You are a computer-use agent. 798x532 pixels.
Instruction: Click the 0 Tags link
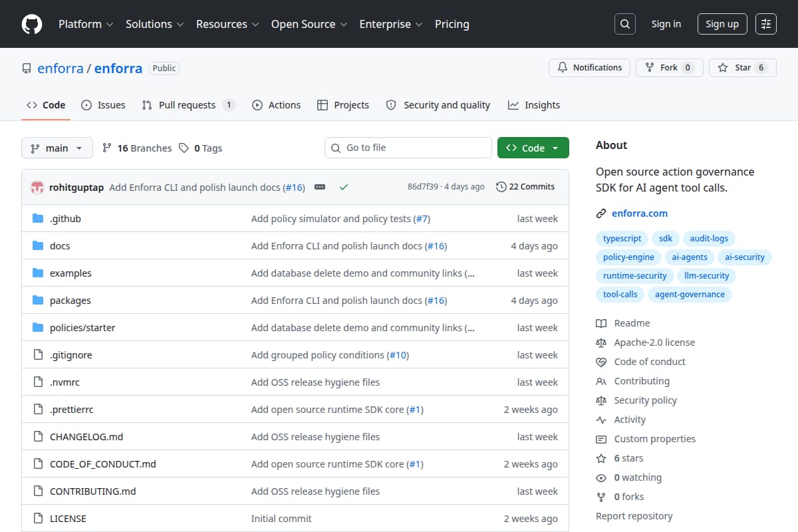(201, 148)
